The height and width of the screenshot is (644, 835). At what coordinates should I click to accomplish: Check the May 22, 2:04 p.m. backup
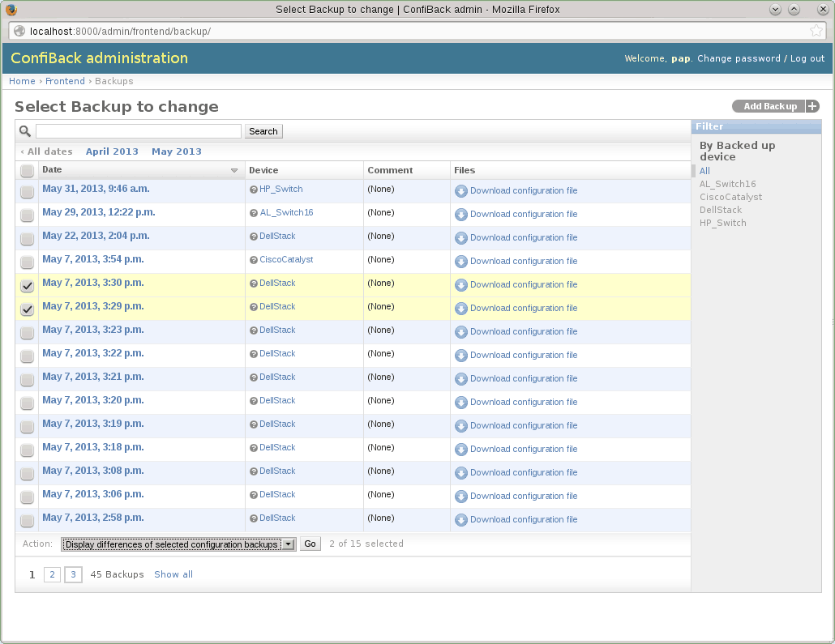point(27,238)
